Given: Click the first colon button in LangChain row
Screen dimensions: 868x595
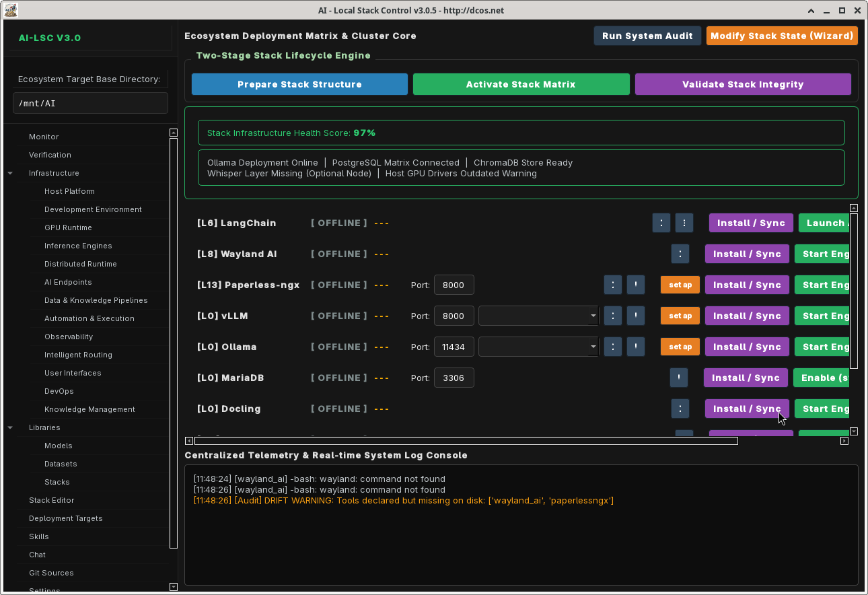Looking at the screenshot, I should click(661, 223).
